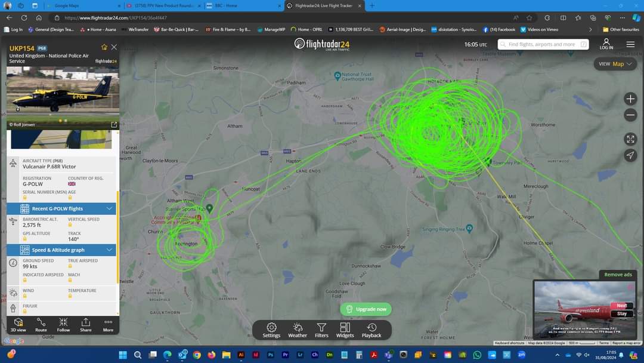
Task: Refresh the page
Action: tap(24, 18)
